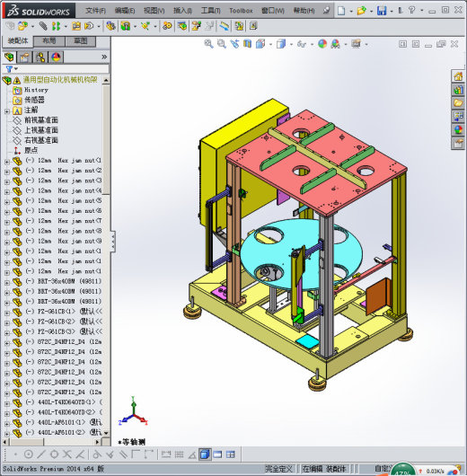This screenshot has height=476, width=467.
Task: Open the Design Library task pane icon
Action: click(x=458, y=90)
